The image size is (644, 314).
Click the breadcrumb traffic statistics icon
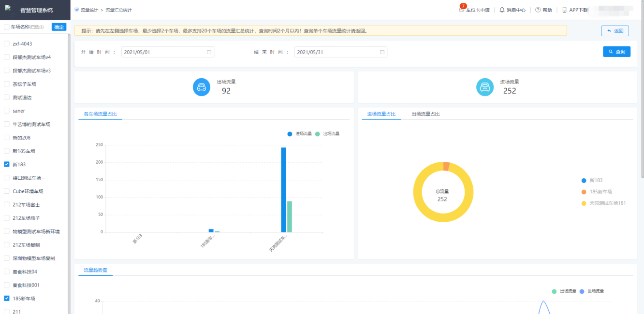tap(76, 10)
